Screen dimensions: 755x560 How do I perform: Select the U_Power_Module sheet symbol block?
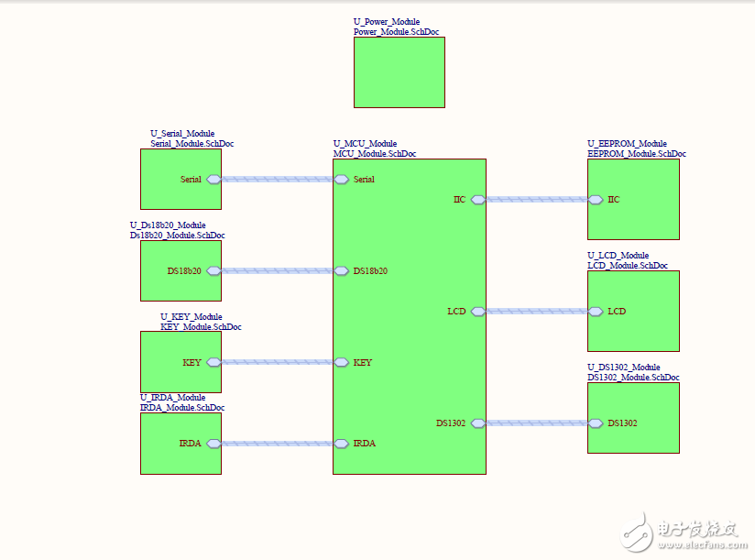point(399,72)
